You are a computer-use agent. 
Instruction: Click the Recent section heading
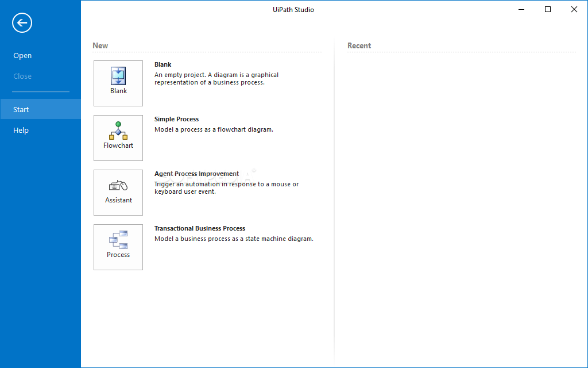point(359,45)
